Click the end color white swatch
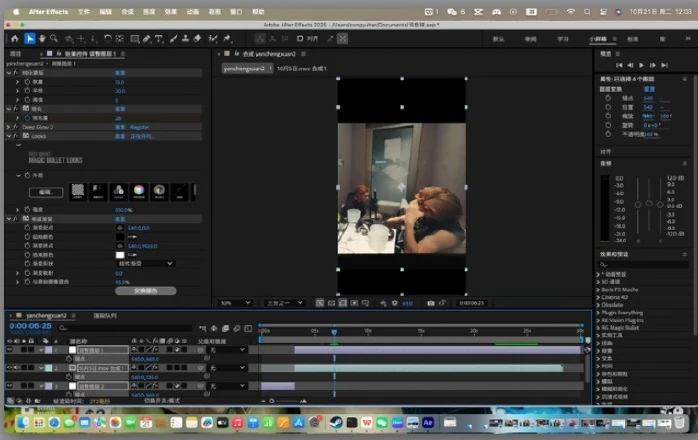 point(120,255)
